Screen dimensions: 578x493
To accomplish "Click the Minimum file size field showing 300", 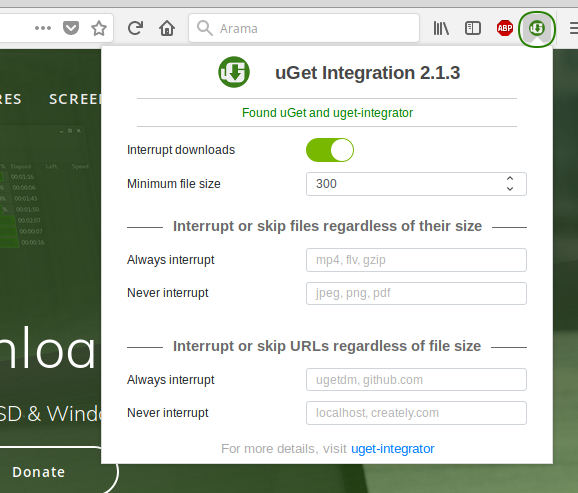I will coord(416,184).
